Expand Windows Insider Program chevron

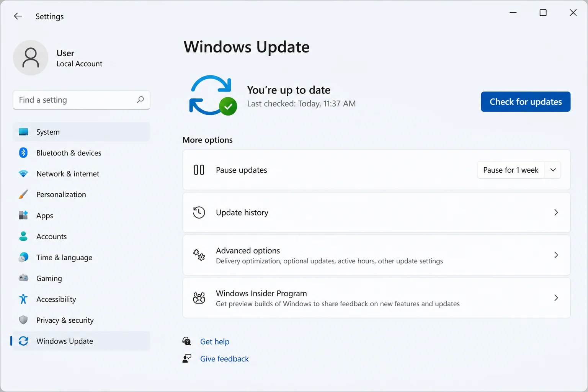[556, 298]
